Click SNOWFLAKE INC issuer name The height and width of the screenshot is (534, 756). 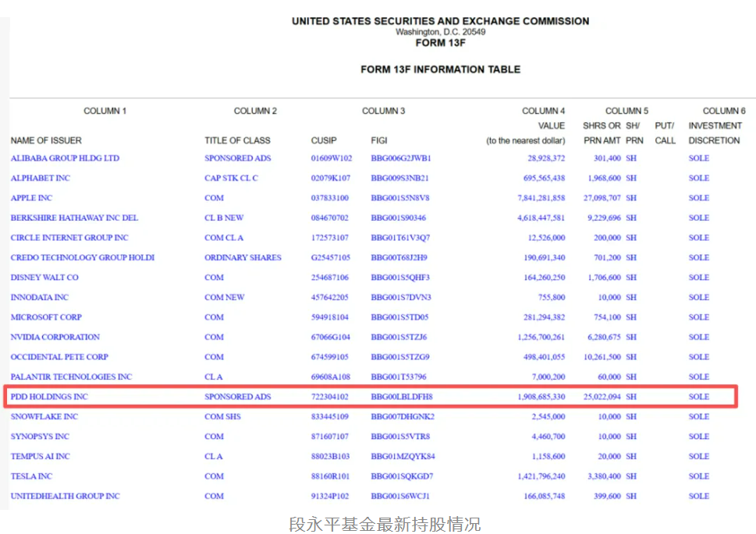44,416
